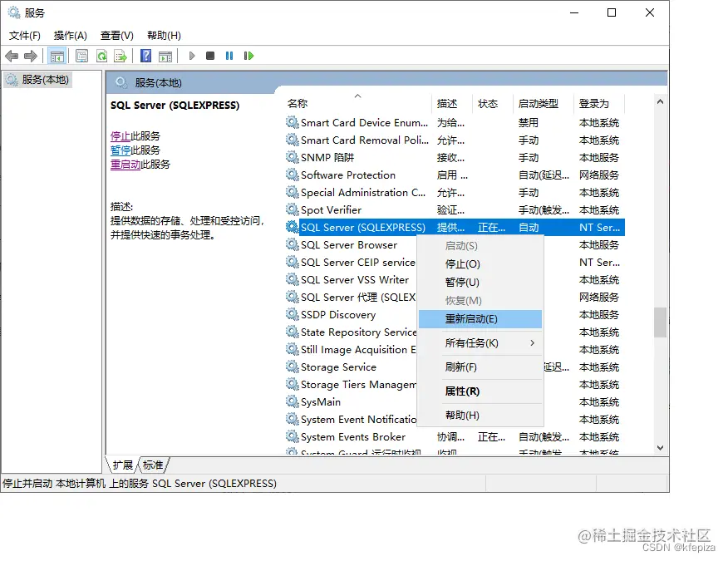Expand the 所有任务(K) submenu arrow
Screen dimensions: 728x561
coord(533,342)
